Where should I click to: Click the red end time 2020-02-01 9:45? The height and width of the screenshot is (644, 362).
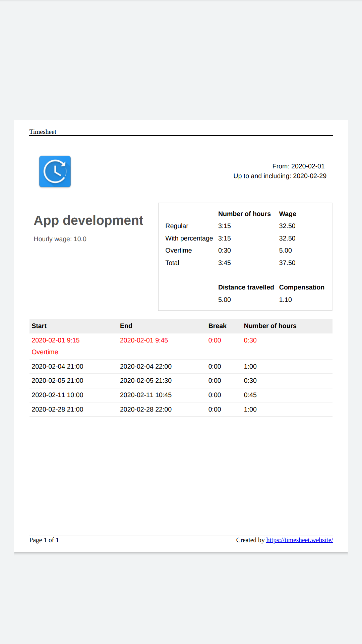[x=144, y=340]
